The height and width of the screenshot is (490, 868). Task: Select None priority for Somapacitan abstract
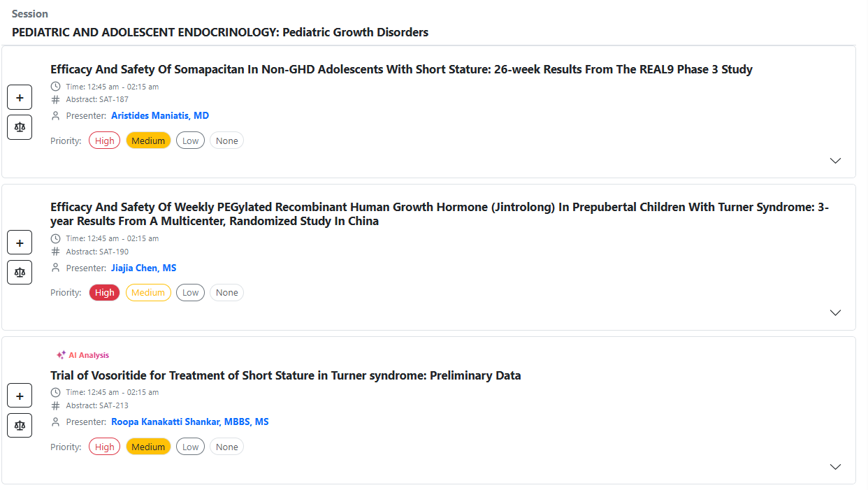coord(226,140)
